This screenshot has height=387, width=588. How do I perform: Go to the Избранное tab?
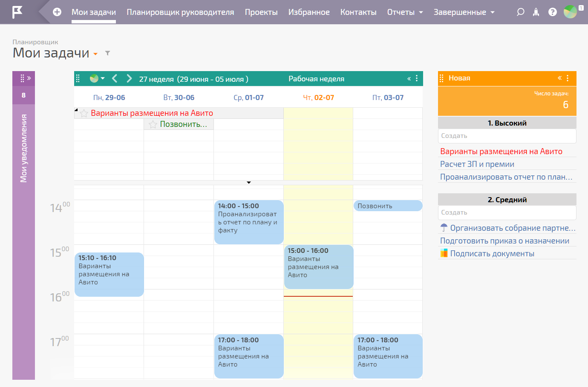(309, 12)
